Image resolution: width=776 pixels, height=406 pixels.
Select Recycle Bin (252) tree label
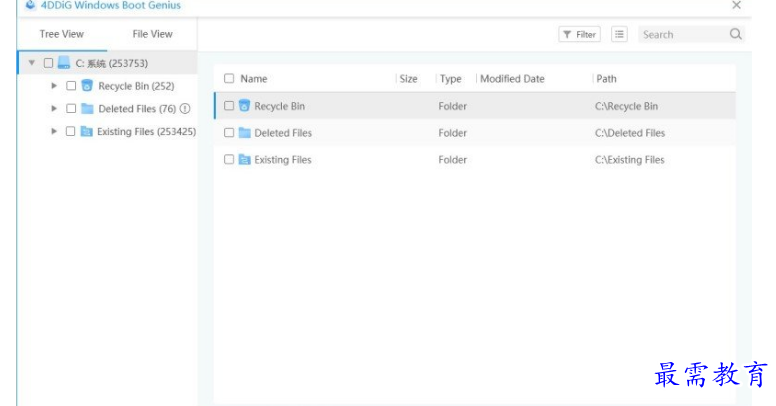coord(136,86)
